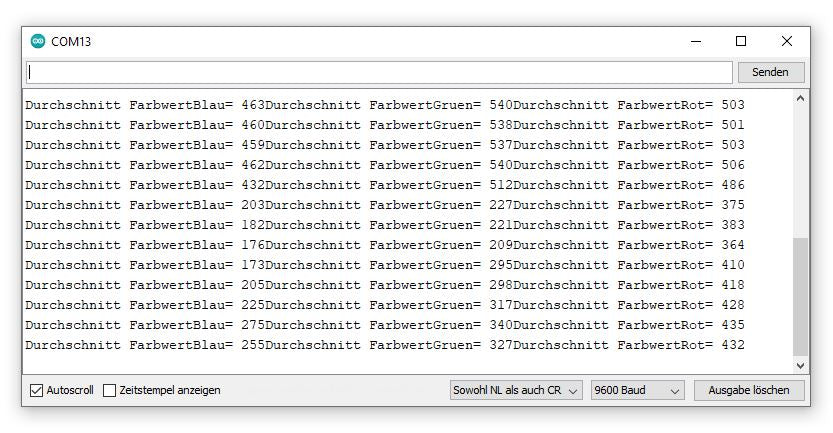Image resolution: width=833 pixels, height=433 pixels.
Task: Click the FarbwertGruen value 340
Action: point(501,325)
